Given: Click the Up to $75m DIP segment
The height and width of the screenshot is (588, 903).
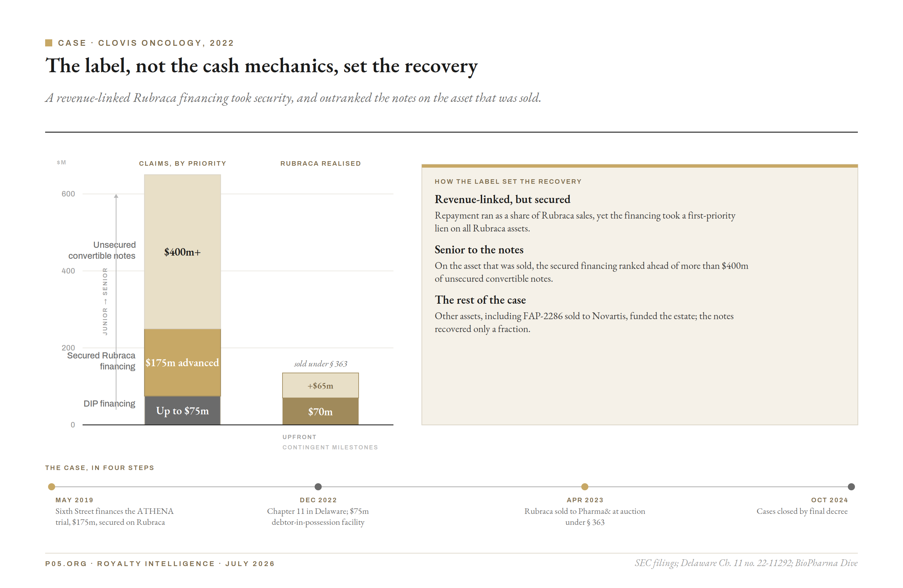Looking at the screenshot, I should pyautogui.click(x=183, y=410).
